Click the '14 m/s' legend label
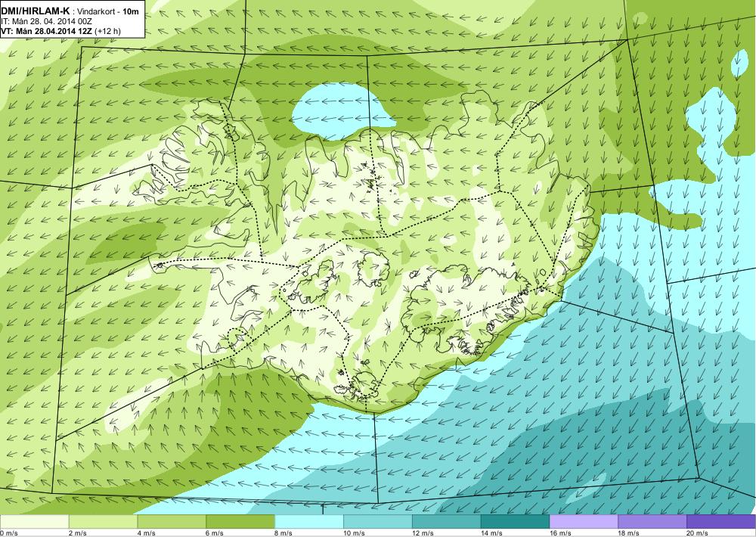Image resolution: width=756 pixels, height=537 pixels. [492, 532]
